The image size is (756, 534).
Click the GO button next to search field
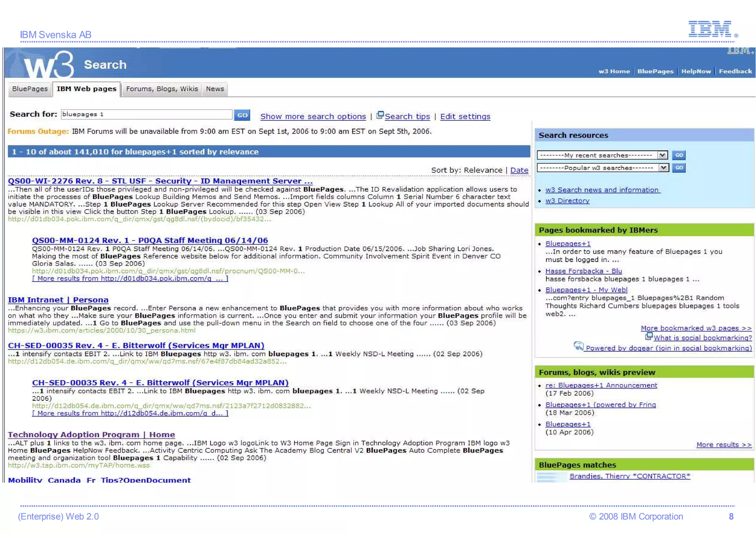[x=242, y=115]
